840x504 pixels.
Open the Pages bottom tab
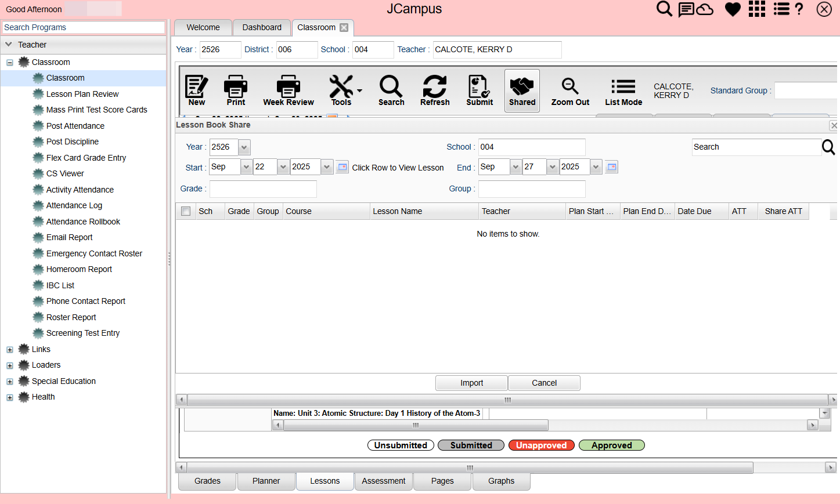(x=442, y=481)
